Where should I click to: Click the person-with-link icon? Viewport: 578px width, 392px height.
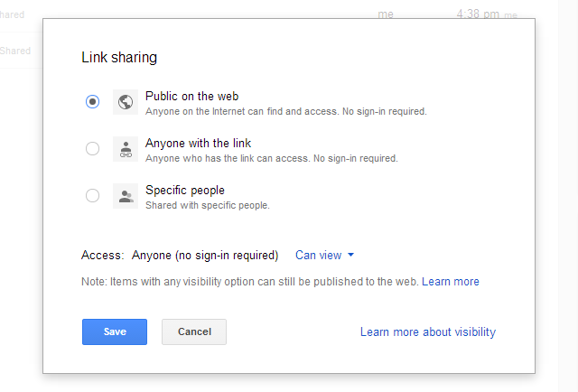(126, 149)
